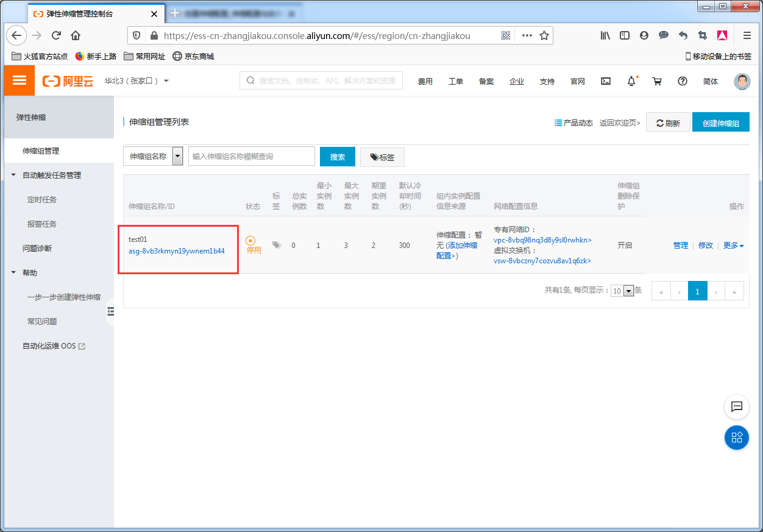Click the user avatar in header
This screenshot has width=763, height=532.
[742, 82]
